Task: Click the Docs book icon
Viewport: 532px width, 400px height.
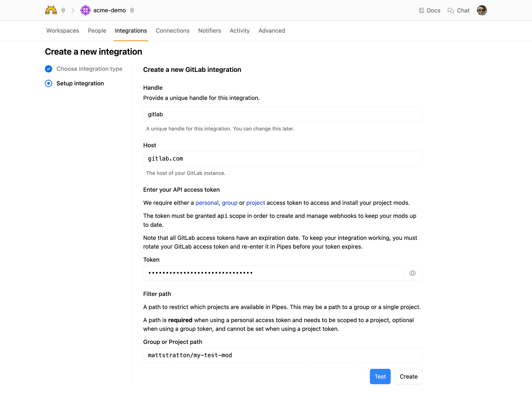Action: click(422, 10)
